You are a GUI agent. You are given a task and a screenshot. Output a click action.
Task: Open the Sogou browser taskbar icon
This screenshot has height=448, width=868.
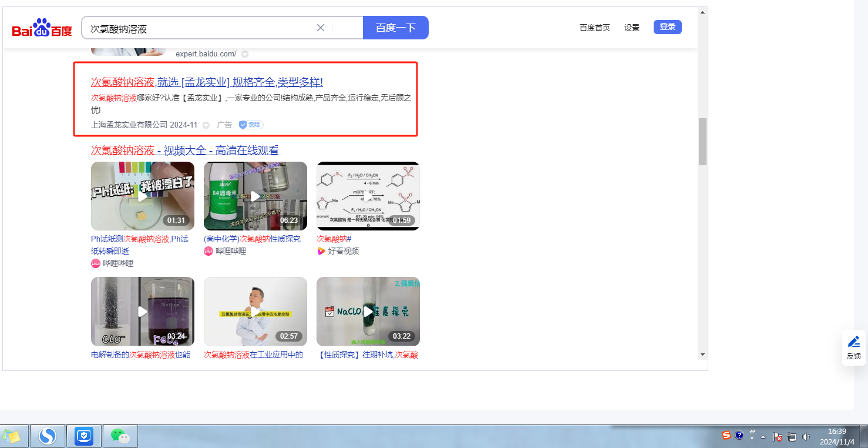tap(47, 436)
